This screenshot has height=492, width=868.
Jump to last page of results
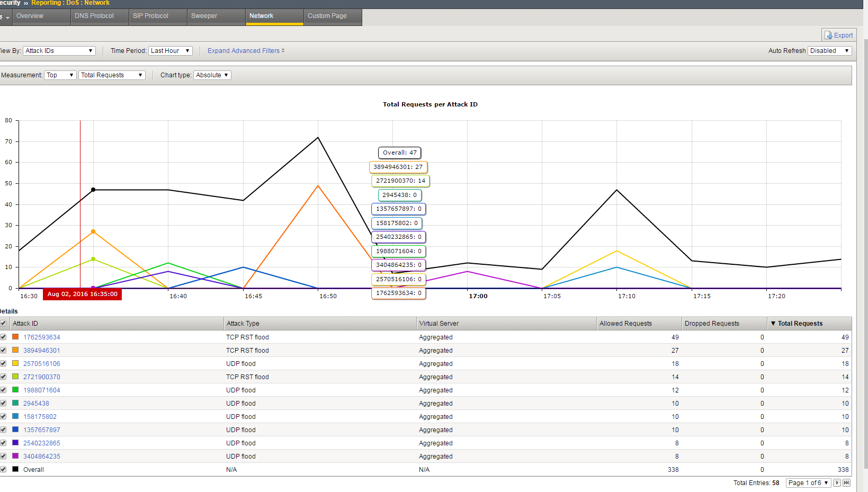tap(846, 483)
